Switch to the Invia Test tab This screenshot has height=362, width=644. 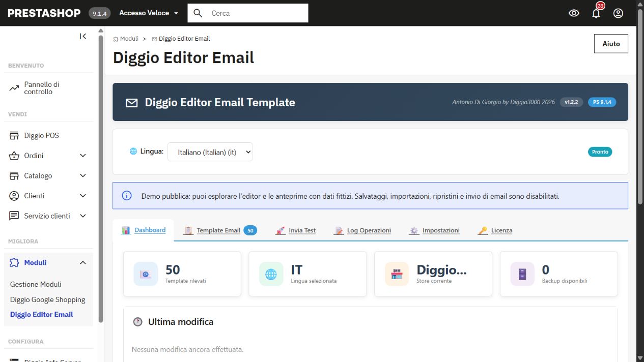tap(295, 230)
